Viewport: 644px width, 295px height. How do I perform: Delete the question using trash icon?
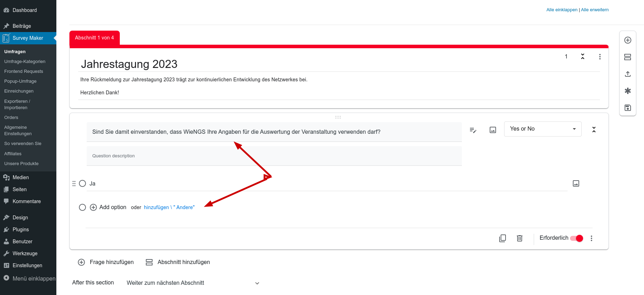tap(519, 238)
